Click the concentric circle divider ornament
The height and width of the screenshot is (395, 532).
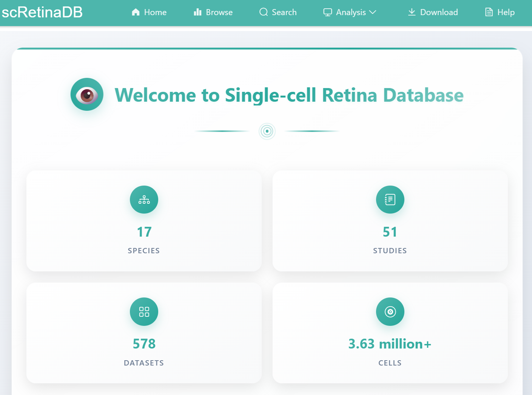click(267, 131)
